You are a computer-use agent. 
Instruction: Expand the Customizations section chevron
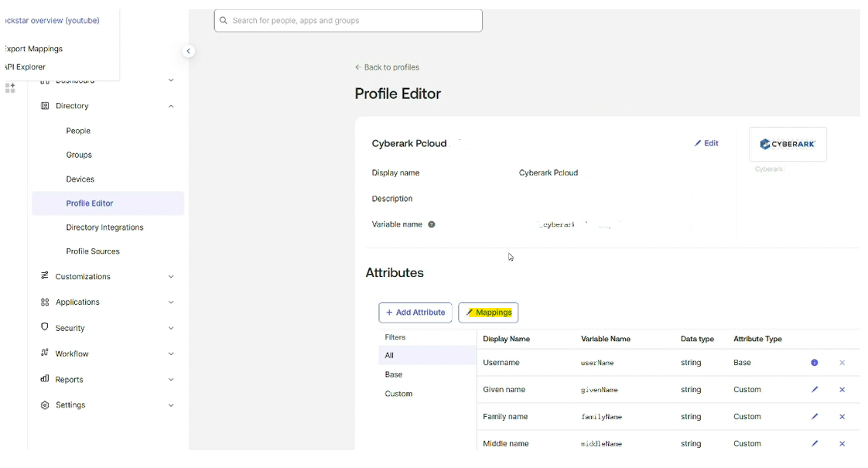(171, 276)
